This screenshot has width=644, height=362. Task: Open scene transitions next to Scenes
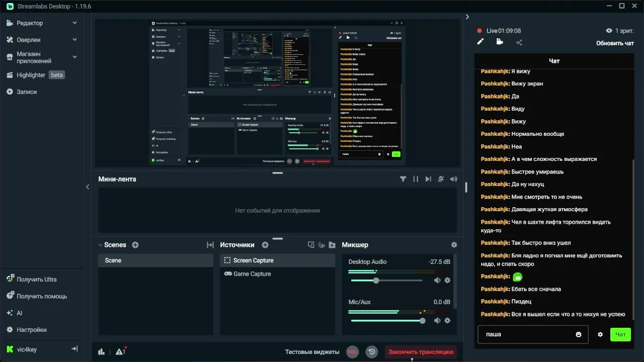click(x=210, y=245)
